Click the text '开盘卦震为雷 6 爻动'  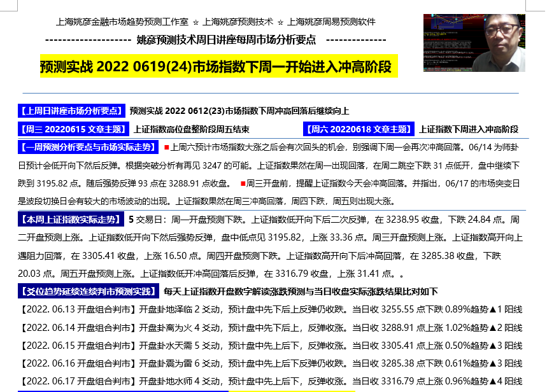coord(180,363)
